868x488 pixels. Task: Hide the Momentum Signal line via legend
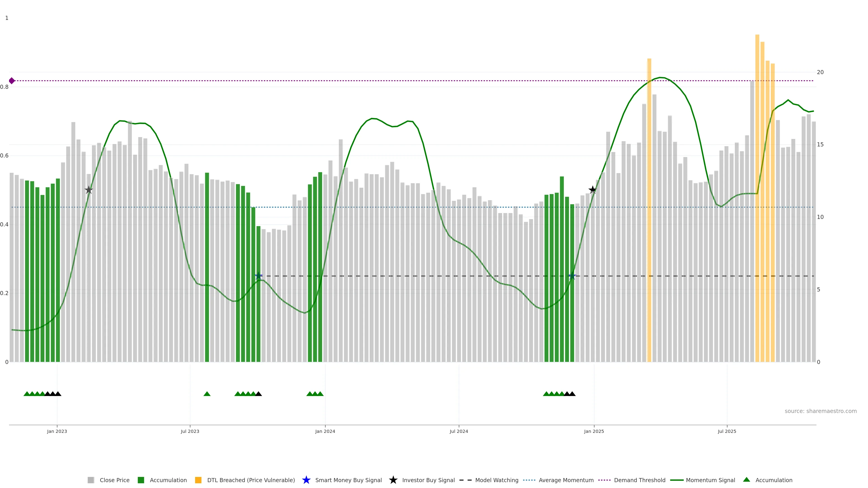click(x=710, y=480)
